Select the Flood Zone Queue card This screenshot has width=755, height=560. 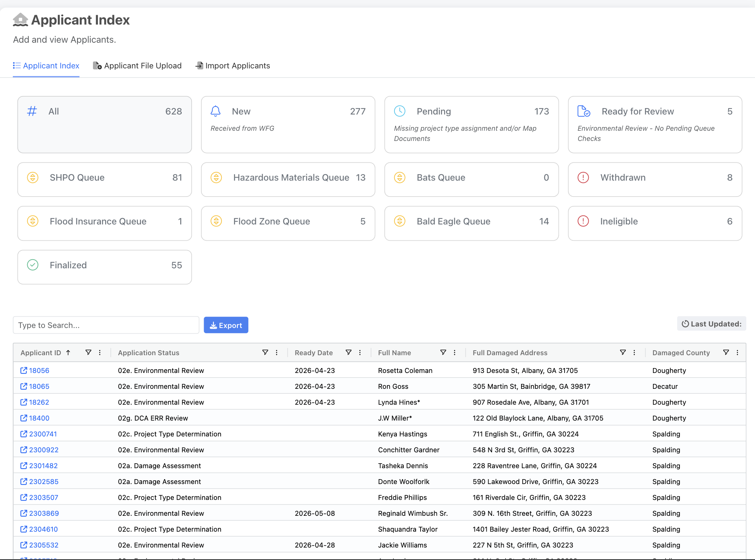tap(288, 223)
